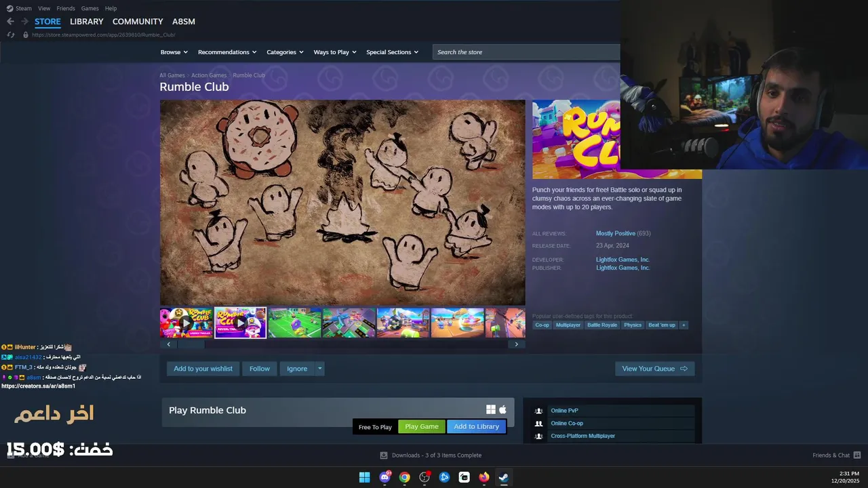Click the Add to Library button
This screenshot has height=488, width=868.
[x=477, y=426]
